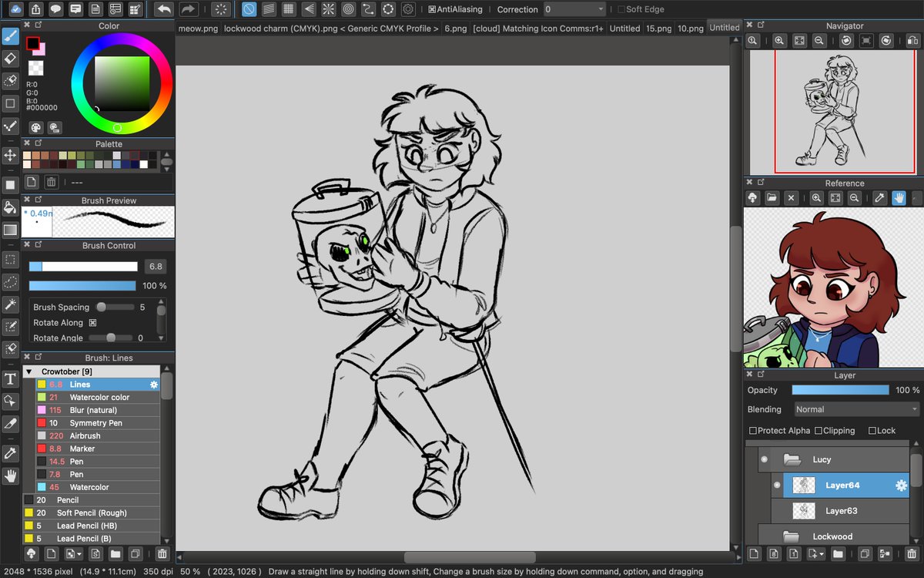
Task: Open the Blending mode dropdown
Action: click(858, 409)
